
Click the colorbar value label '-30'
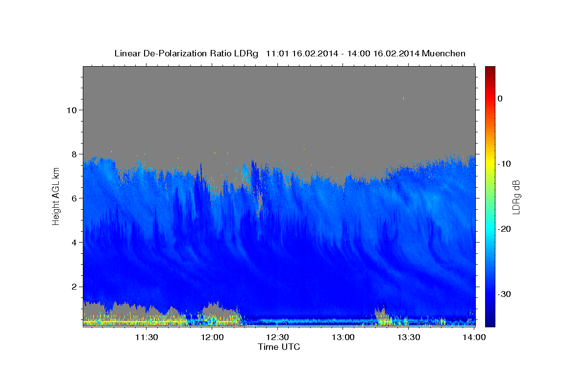point(505,294)
